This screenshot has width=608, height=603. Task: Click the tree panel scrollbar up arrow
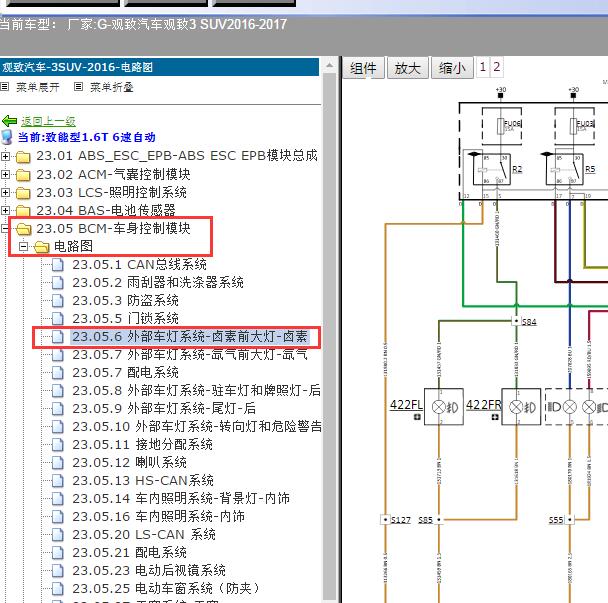tap(330, 65)
